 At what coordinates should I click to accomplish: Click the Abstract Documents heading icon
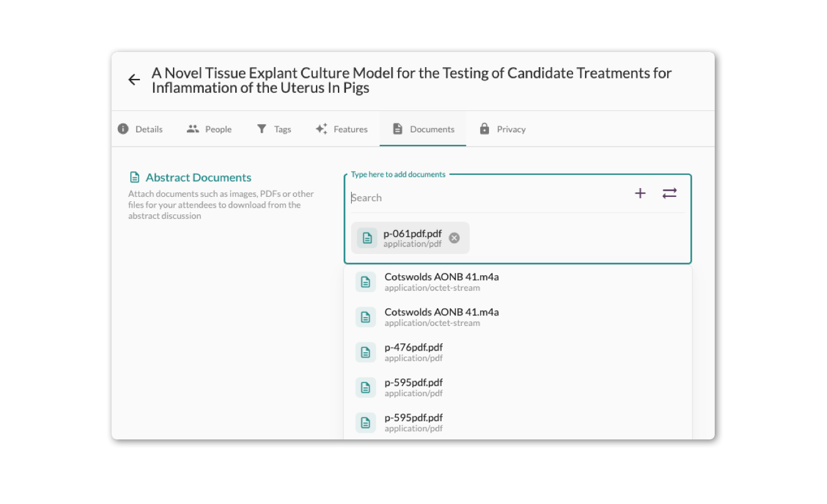(134, 177)
